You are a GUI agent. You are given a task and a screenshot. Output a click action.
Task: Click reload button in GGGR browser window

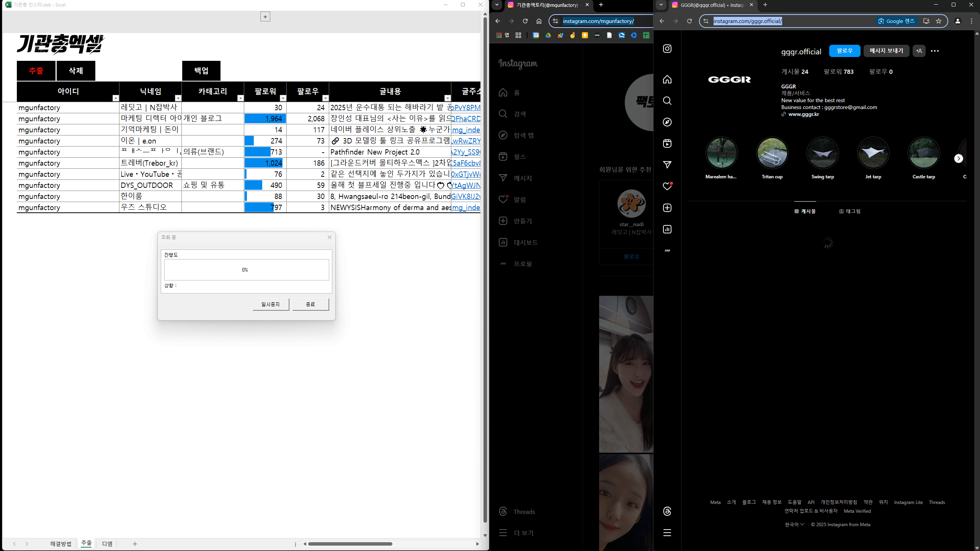(x=689, y=21)
